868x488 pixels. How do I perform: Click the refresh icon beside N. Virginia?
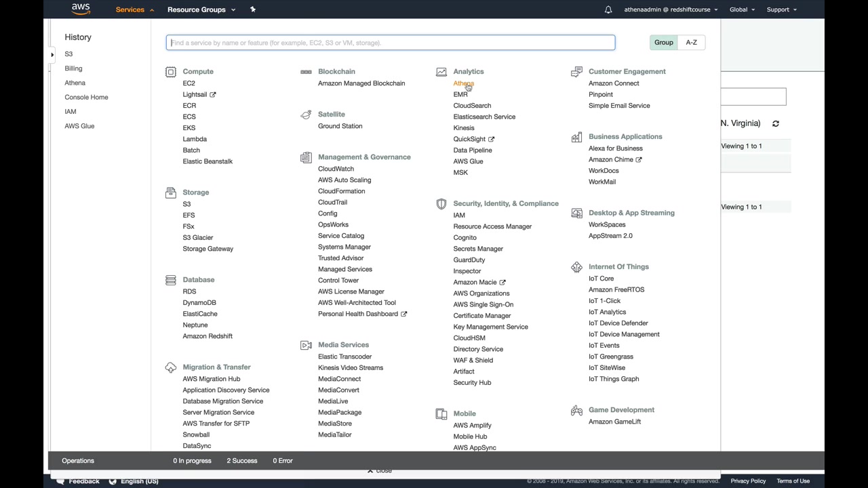click(x=776, y=124)
